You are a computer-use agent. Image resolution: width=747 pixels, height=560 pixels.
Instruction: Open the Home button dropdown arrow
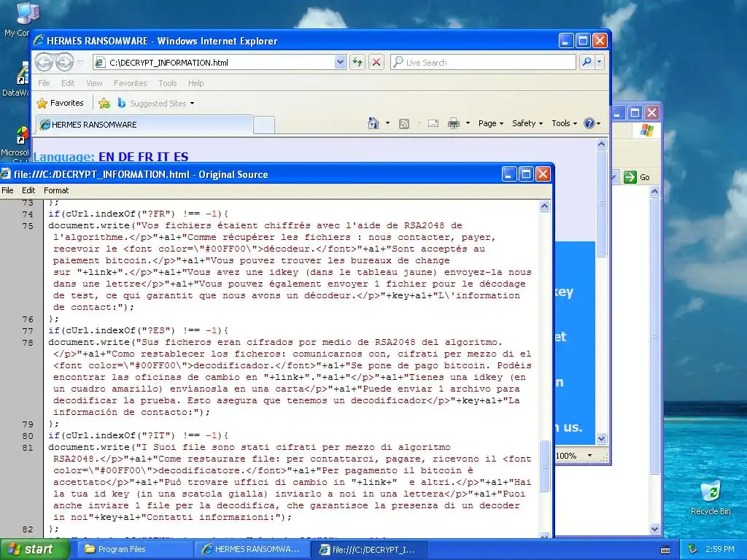pos(387,123)
